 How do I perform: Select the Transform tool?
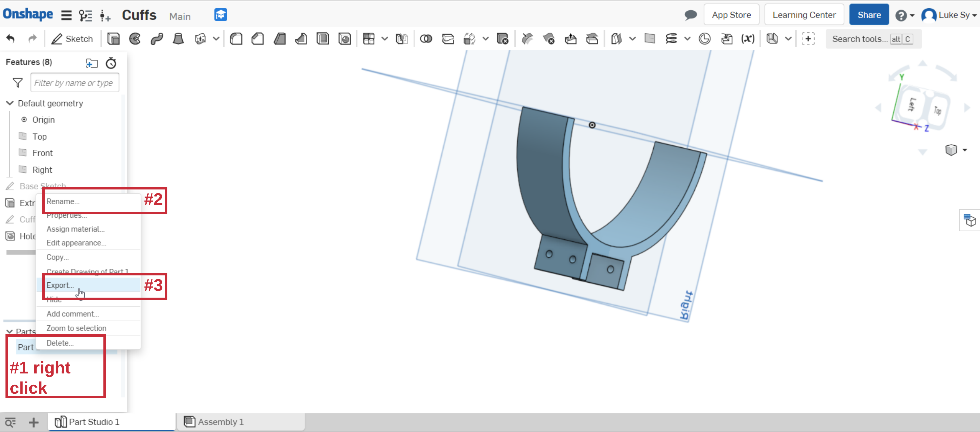click(x=470, y=39)
